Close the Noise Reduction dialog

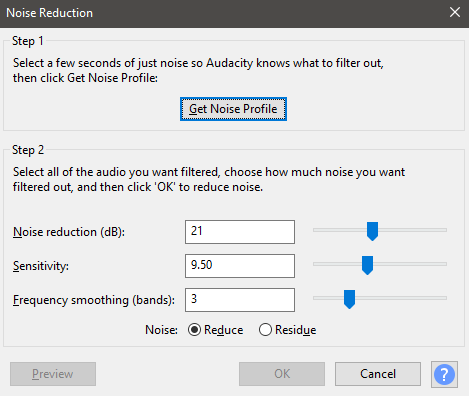tap(455, 13)
